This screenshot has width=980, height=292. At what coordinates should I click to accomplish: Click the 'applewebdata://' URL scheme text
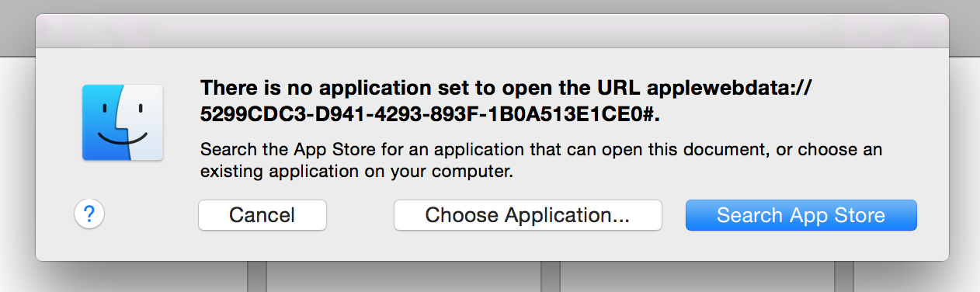pos(729,87)
